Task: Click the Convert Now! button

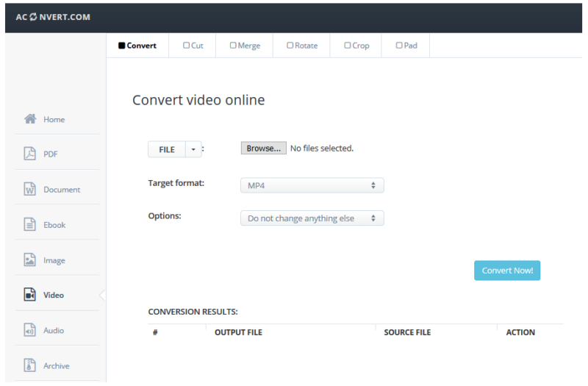Action: coord(507,271)
